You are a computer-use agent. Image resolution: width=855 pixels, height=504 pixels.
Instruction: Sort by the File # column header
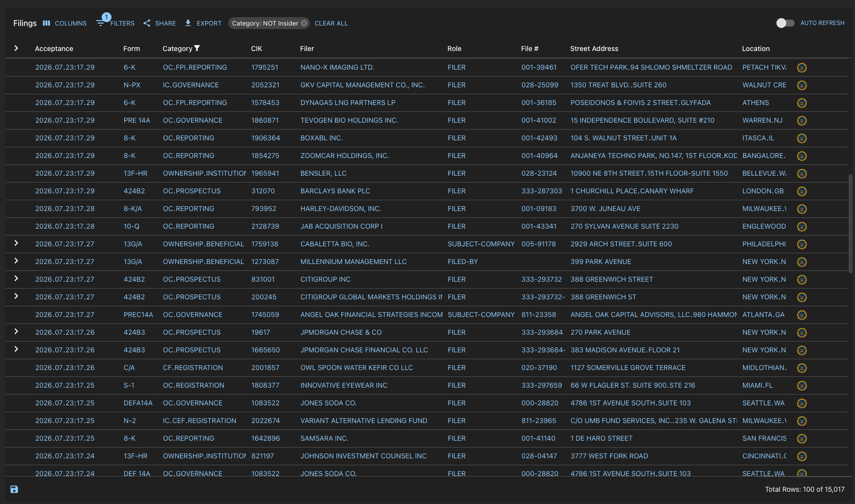click(529, 49)
